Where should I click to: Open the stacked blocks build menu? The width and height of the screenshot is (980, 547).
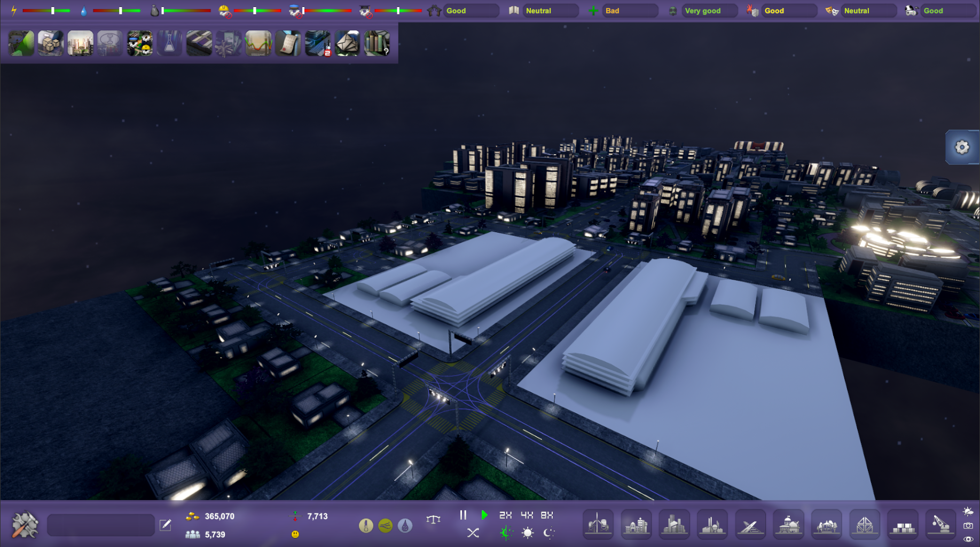(x=903, y=524)
